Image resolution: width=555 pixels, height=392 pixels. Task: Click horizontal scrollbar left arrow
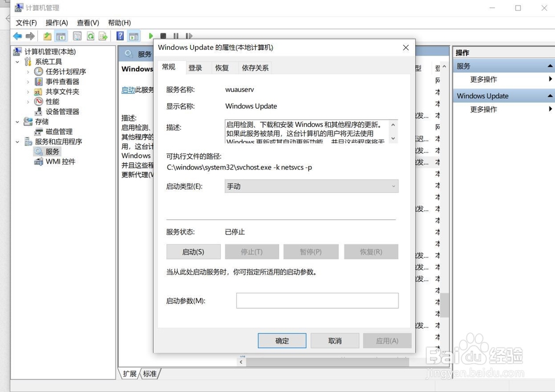point(241,362)
